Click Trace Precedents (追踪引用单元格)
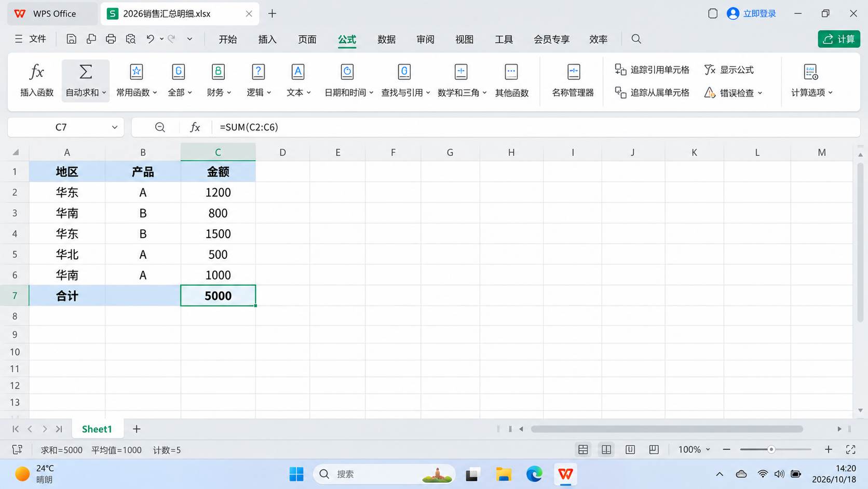The image size is (868, 489). pos(652,70)
